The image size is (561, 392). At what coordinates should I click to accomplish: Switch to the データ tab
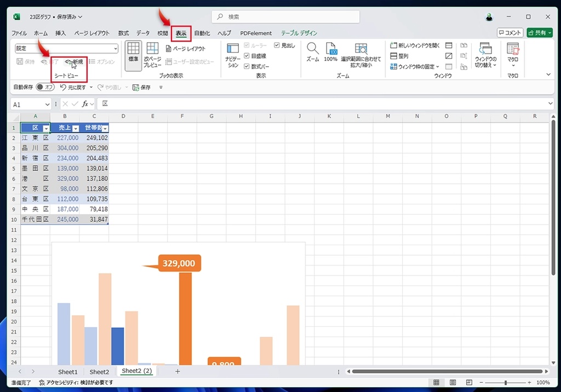pos(143,33)
